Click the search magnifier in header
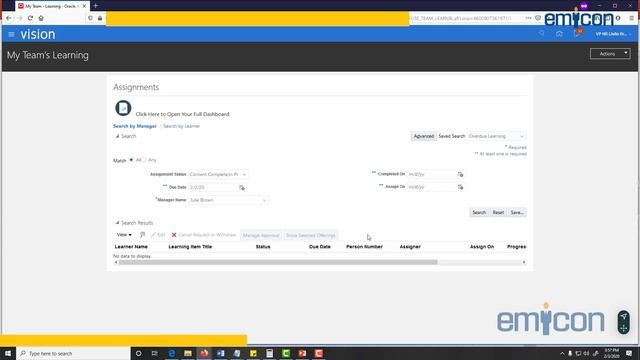640x360 pixels. point(542,33)
